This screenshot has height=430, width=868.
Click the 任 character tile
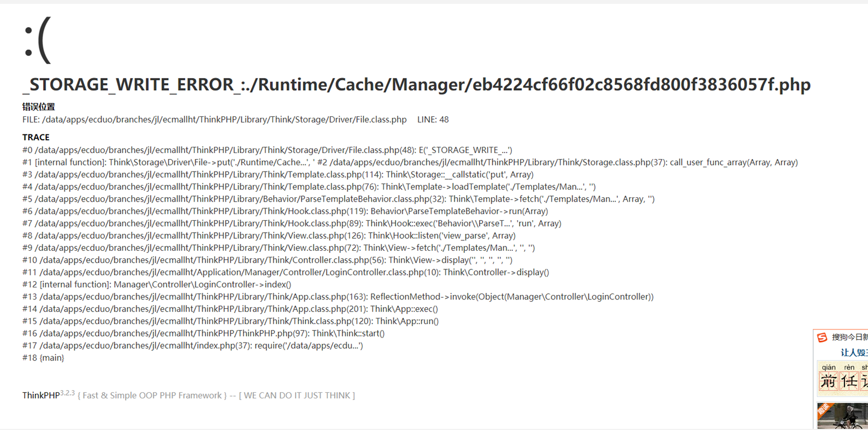pos(849,381)
